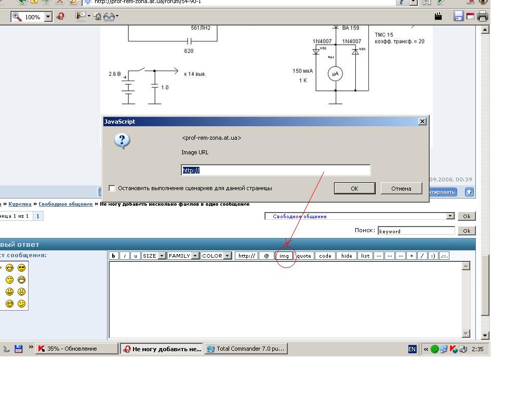
Task: Click the blue up-arrow icon beside post
Action: pyautogui.click(x=469, y=192)
